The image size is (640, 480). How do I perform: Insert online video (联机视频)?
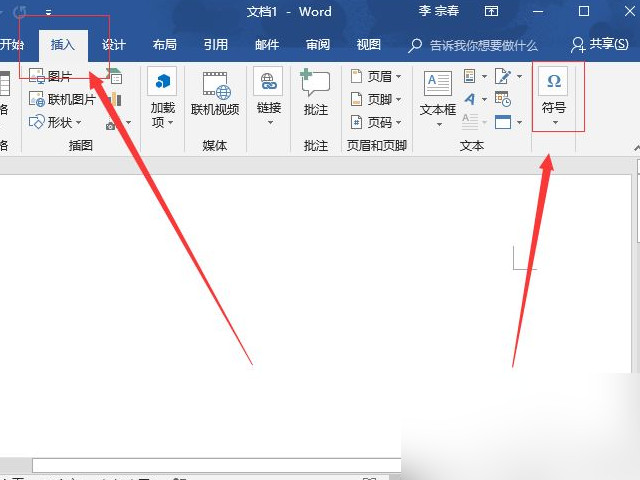pyautogui.click(x=215, y=94)
